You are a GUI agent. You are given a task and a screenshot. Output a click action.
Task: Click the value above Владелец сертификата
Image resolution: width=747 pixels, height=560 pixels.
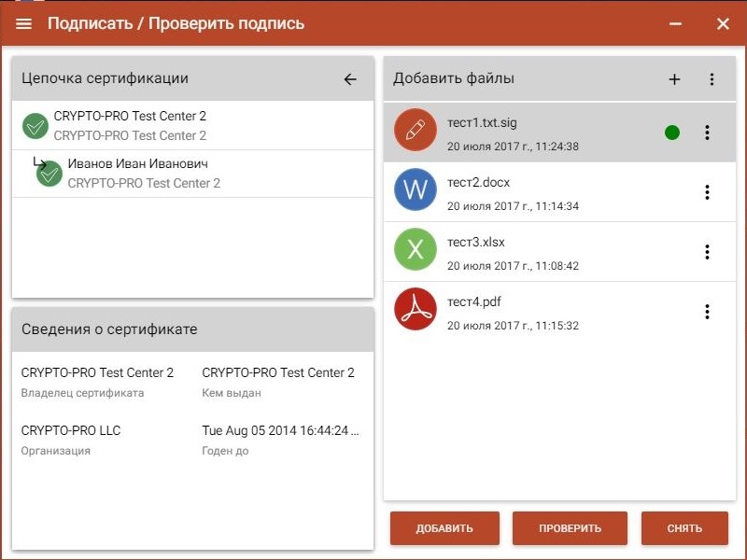click(97, 372)
